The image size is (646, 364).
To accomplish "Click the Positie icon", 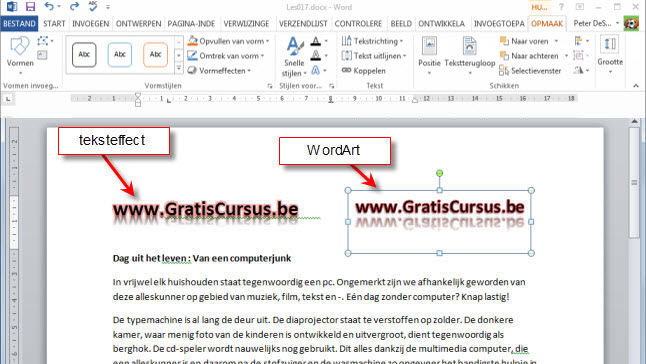I will point(429,56).
